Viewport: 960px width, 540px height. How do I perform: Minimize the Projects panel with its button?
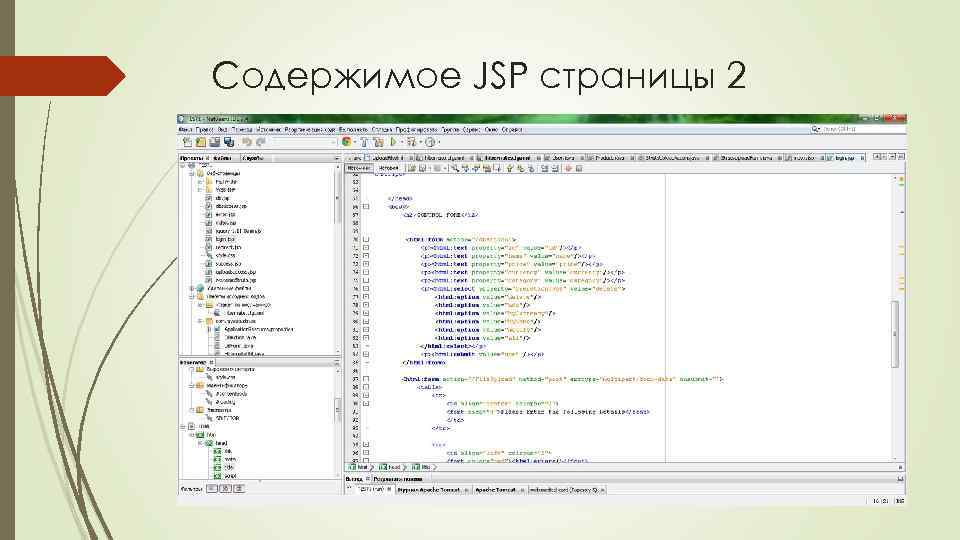coord(337,158)
